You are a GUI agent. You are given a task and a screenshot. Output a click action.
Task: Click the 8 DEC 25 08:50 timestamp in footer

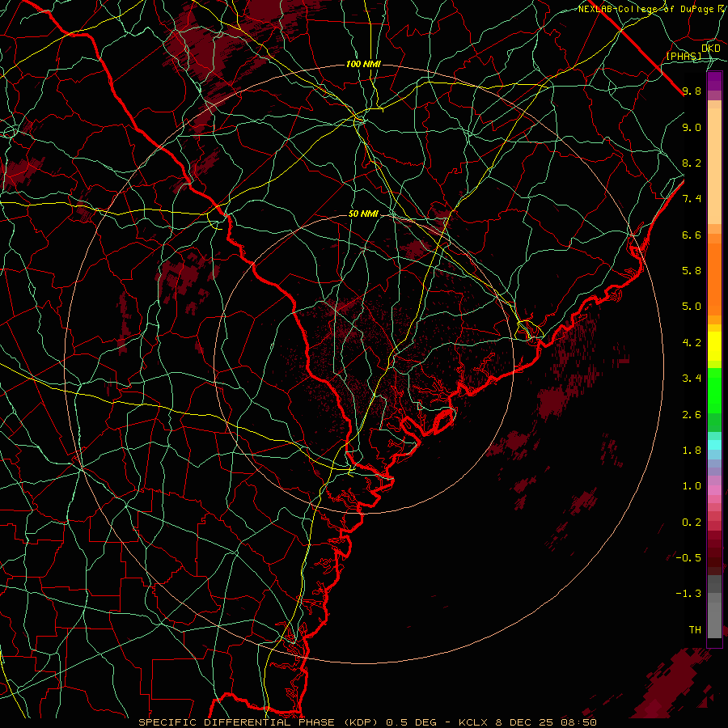pyautogui.click(x=547, y=722)
